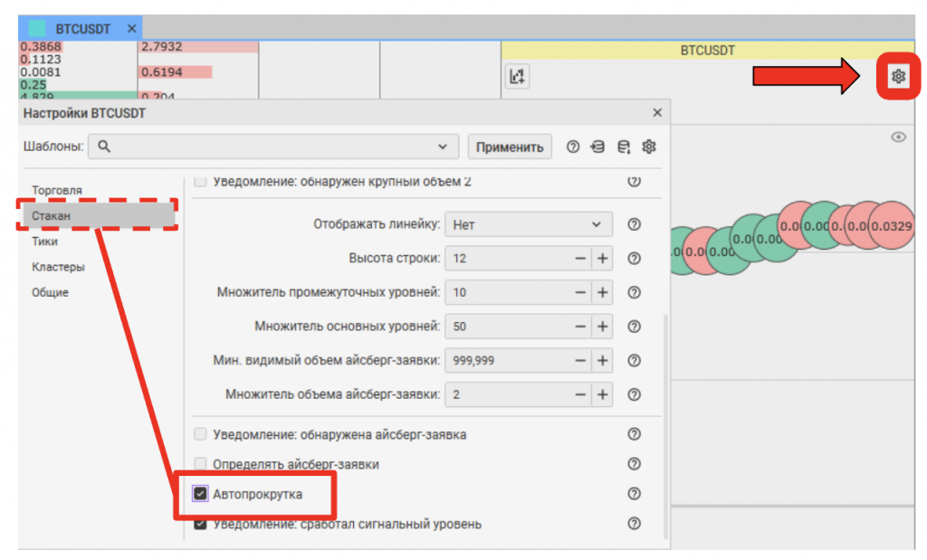Enable Определять айсберг-заявки
The image size is (927, 560).
point(201,463)
